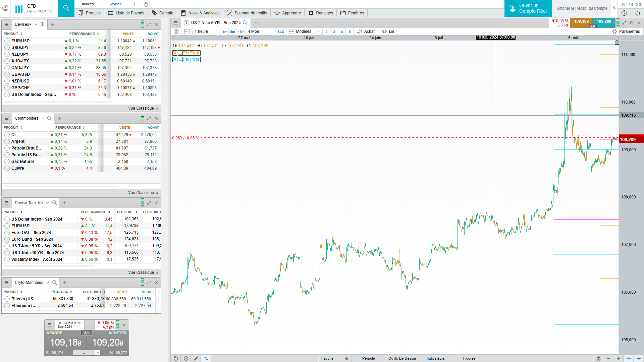Remove the orange Pts Pivot indicator

[175, 53]
